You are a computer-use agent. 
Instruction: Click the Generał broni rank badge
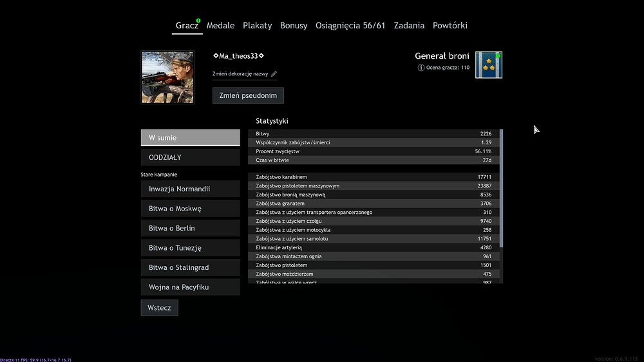[489, 65]
